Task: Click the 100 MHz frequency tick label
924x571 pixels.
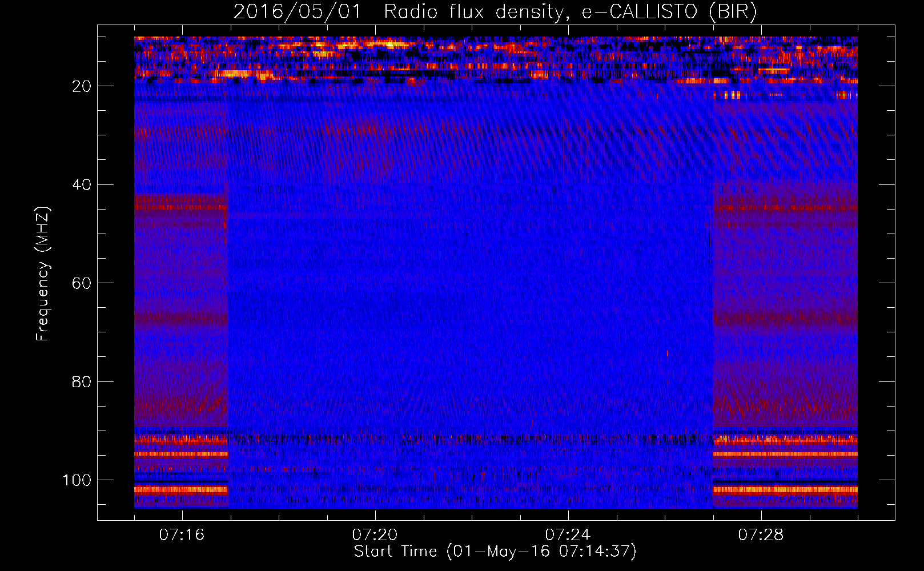Action: point(77,480)
